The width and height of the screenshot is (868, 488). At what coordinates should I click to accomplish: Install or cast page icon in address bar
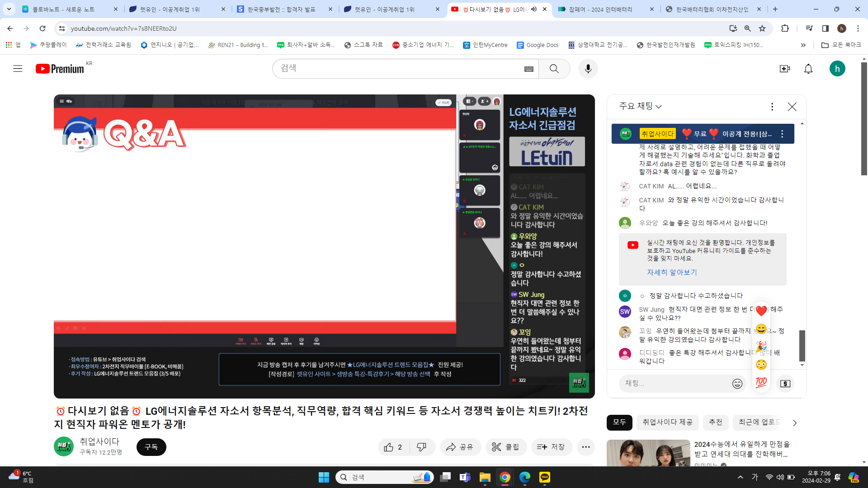click(x=733, y=28)
